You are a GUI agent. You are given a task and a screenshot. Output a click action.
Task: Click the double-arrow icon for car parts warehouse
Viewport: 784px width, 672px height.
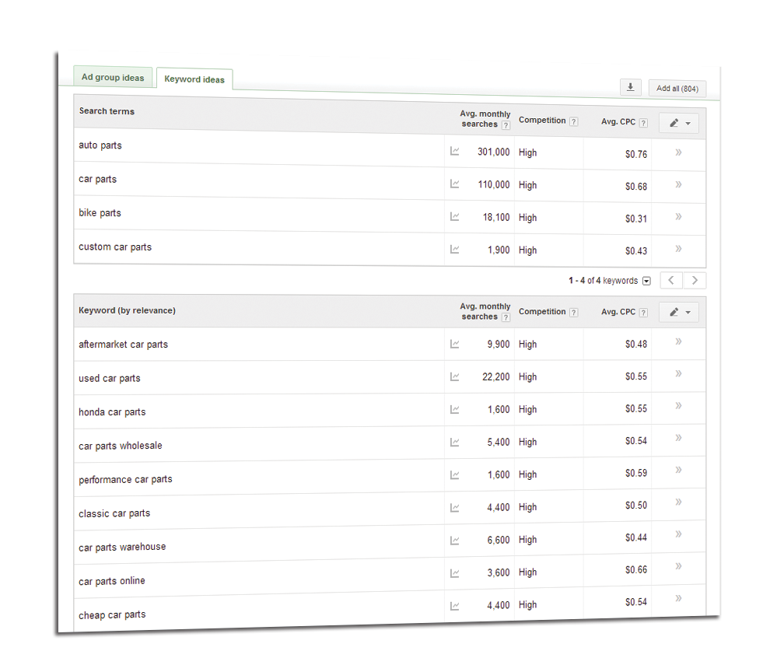[680, 535]
